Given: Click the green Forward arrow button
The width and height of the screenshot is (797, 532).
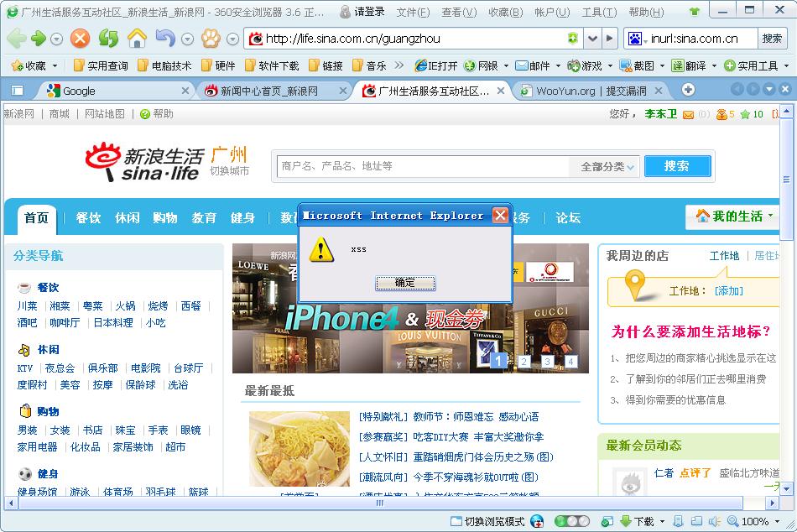Looking at the screenshot, I should (x=38, y=38).
